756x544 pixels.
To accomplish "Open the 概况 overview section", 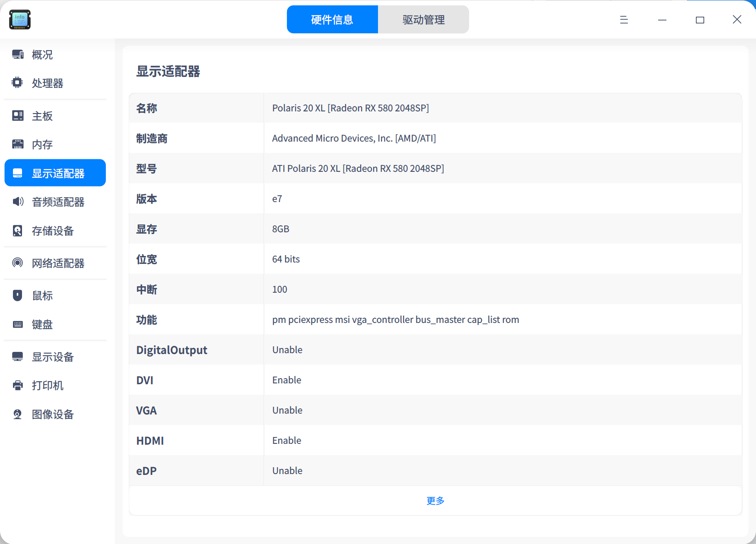I will coord(55,54).
